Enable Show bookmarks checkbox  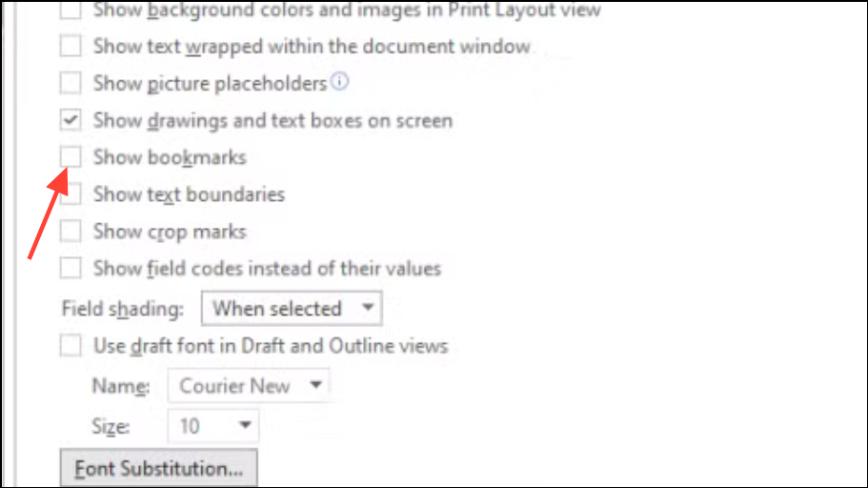pos(71,156)
